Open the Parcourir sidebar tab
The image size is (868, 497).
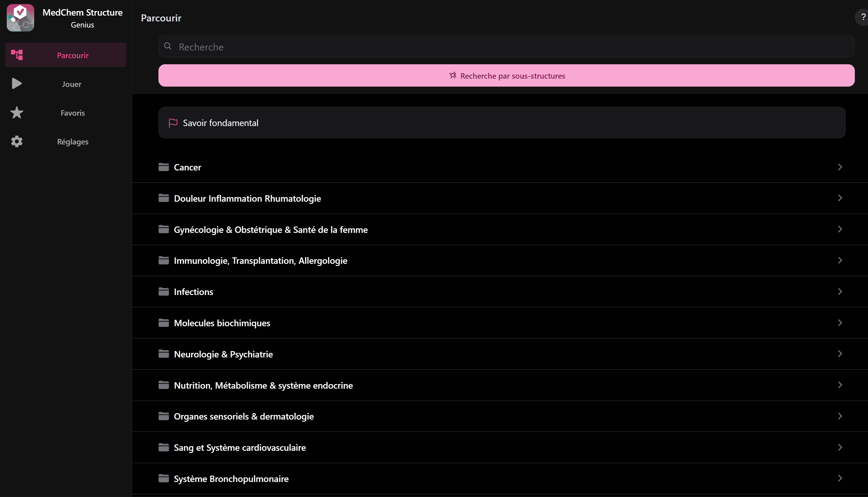[66, 55]
